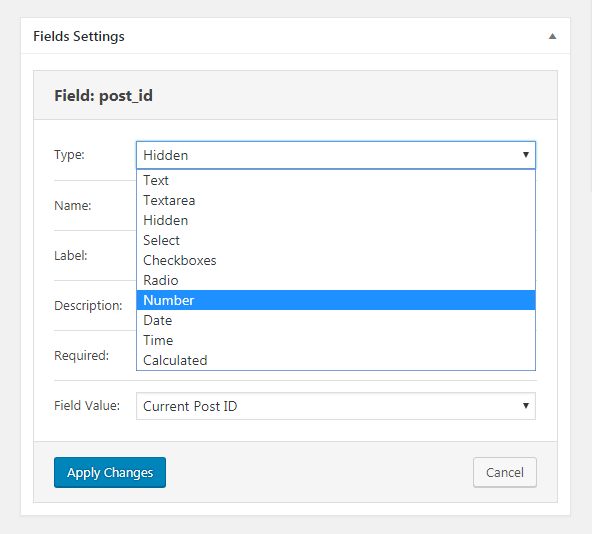Choose Checkboxes field type
The height and width of the screenshot is (534, 592).
336,260
